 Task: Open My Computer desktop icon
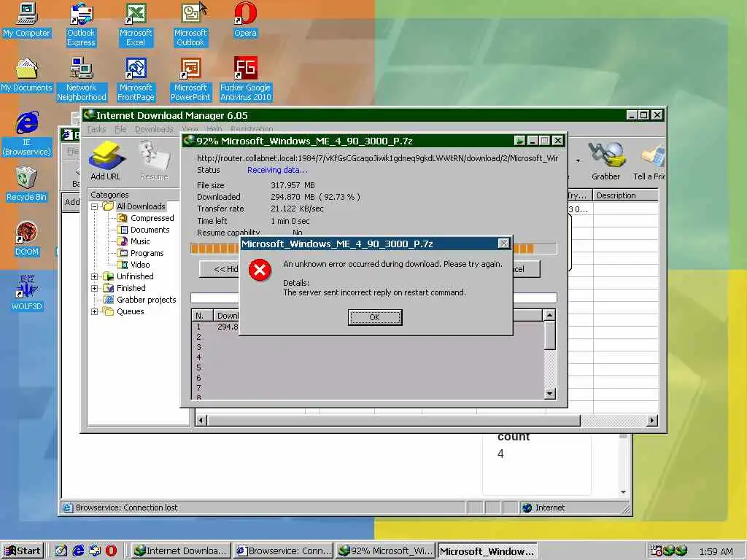tap(26, 20)
